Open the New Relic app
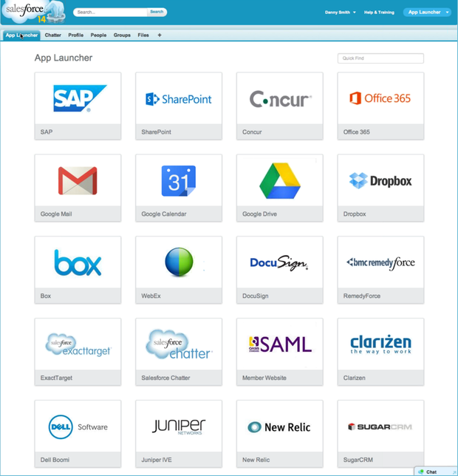The image size is (458, 476). pos(280,434)
